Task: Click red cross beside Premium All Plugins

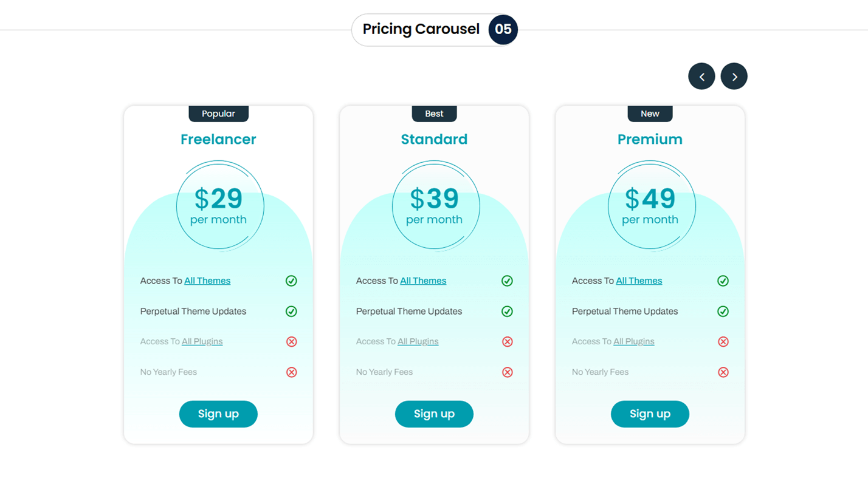Action: click(723, 342)
